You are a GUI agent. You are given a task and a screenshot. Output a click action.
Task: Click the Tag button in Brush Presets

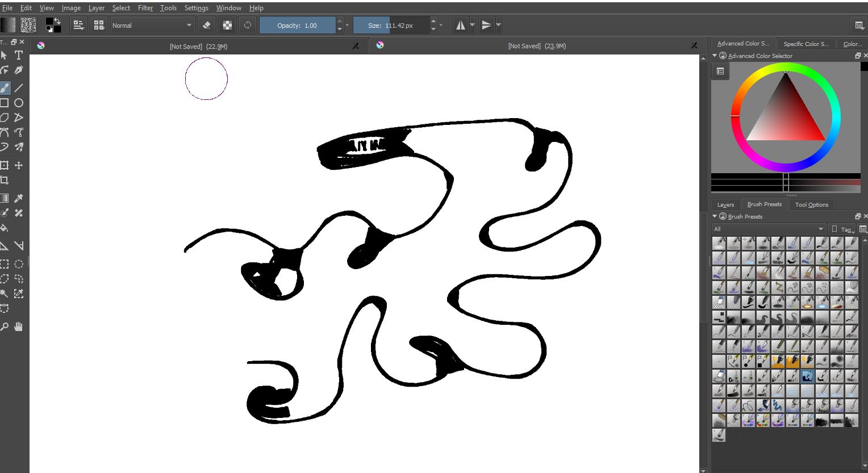tap(842, 229)
